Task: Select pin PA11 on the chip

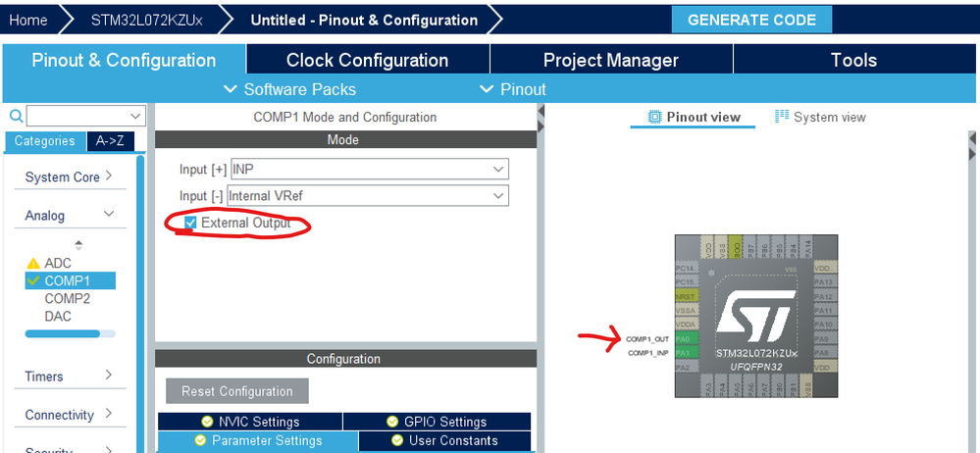Action: (x=826, y=311)
